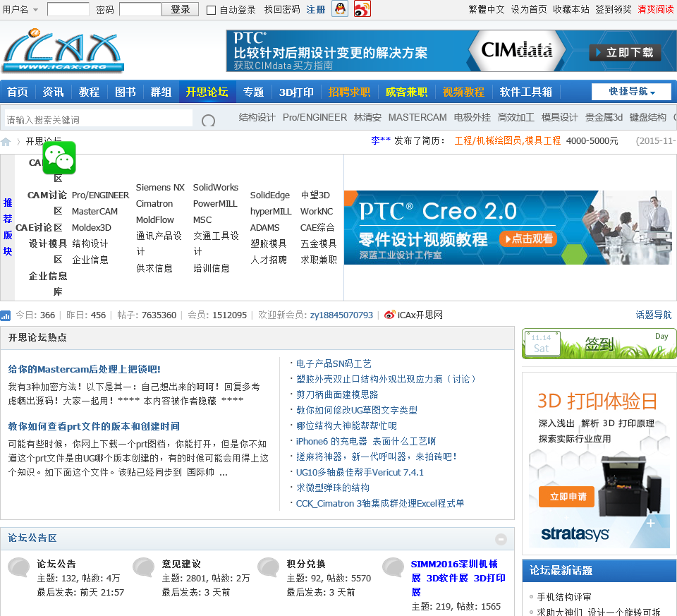Open the 首页 nav tab
The width and height of the screenshot is (677, 616).
[x=18, y=92]
